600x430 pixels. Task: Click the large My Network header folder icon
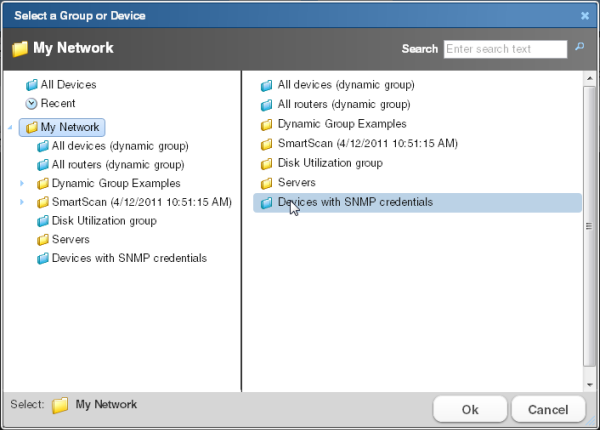click(20, 49)
